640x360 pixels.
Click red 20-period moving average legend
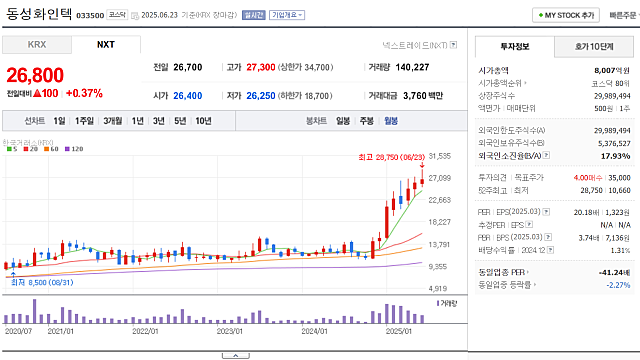tap(31, 149)
